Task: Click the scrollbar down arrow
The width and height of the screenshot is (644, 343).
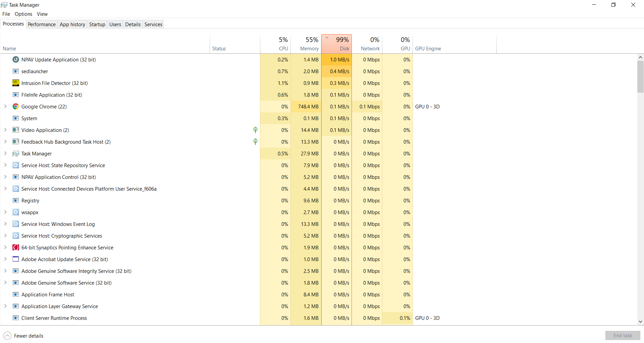Action: (x=640, y=322)
